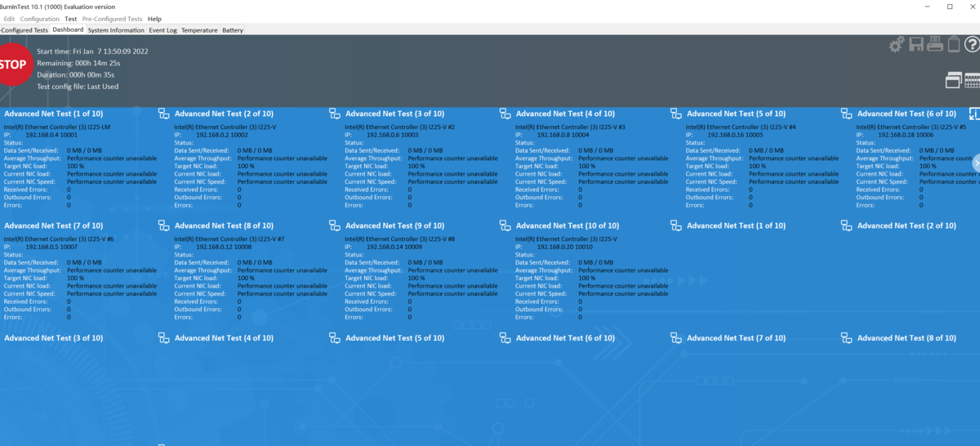The image size is (980, 446).
Task: Show next test cards with the right arrow
Action: pyautogui.click(x=976, y=163)
